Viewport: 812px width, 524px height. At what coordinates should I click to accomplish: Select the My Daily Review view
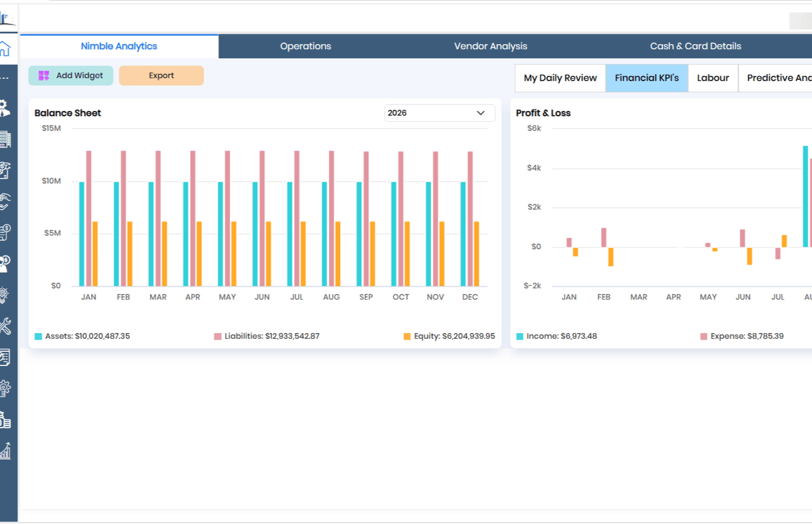coord(560,78)
